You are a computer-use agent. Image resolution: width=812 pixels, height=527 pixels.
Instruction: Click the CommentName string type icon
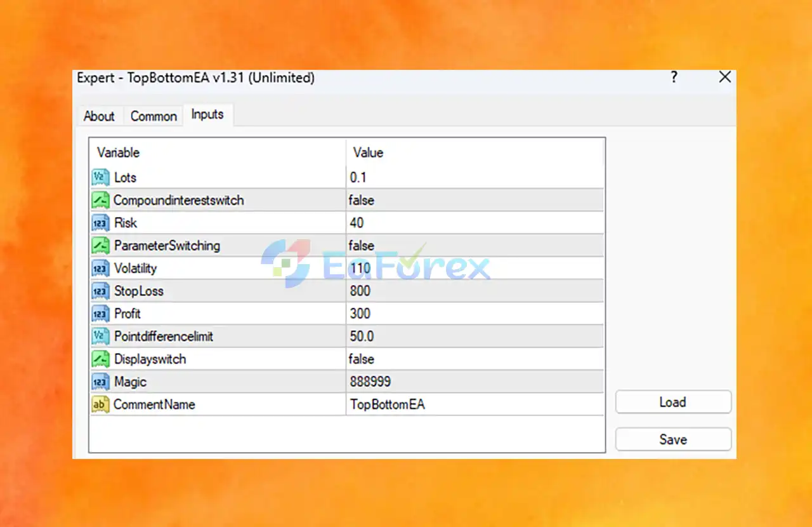coord(100,404)
